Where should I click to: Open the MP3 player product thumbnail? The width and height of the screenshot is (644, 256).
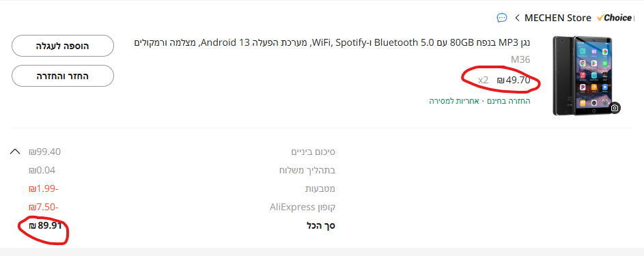tap(583, 76)
